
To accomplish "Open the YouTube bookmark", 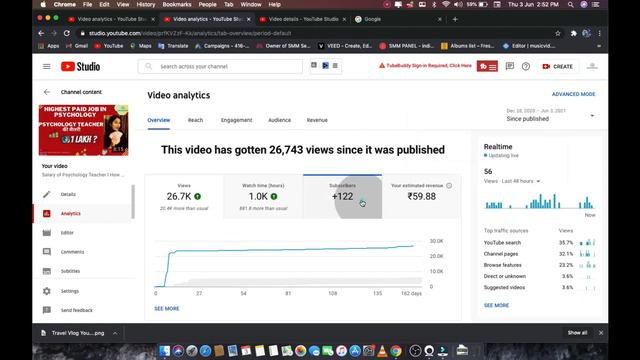I will (x=109, y=46).
